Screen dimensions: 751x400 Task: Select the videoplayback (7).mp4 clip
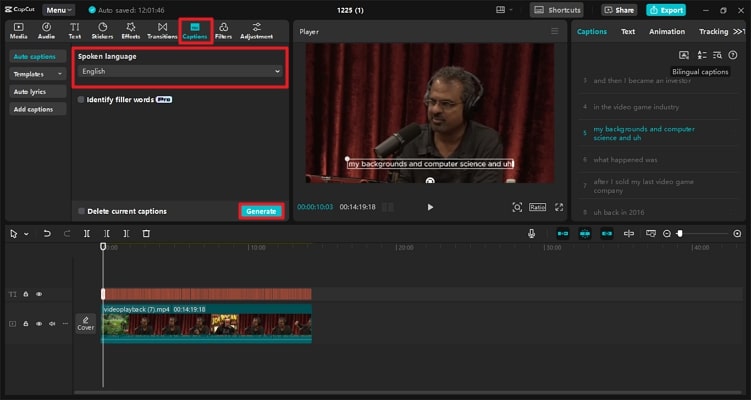pyautogui.click(x=206, y=323)
